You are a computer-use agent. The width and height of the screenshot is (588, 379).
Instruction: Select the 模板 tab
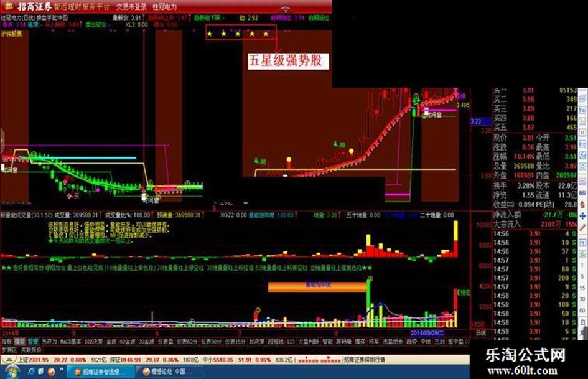point(19,342)
